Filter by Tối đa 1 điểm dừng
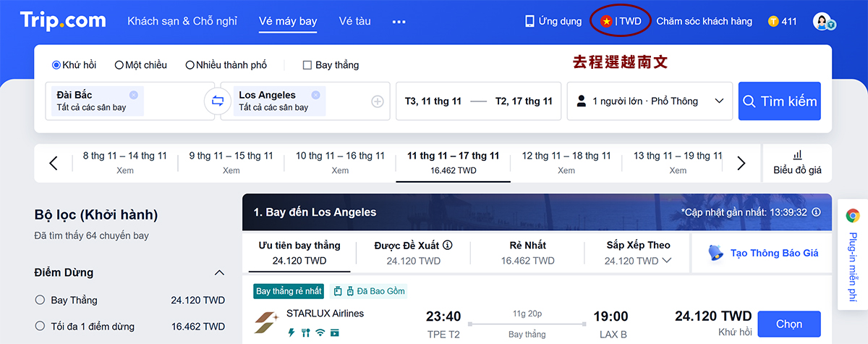The height and width of the screenshot is (344, 868). pos(40,327)
